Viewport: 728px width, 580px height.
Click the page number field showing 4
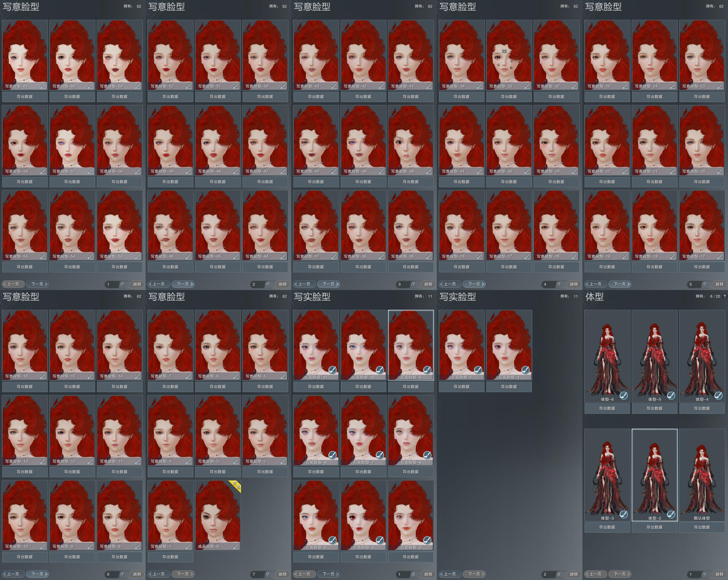click(x=547, y=284)
